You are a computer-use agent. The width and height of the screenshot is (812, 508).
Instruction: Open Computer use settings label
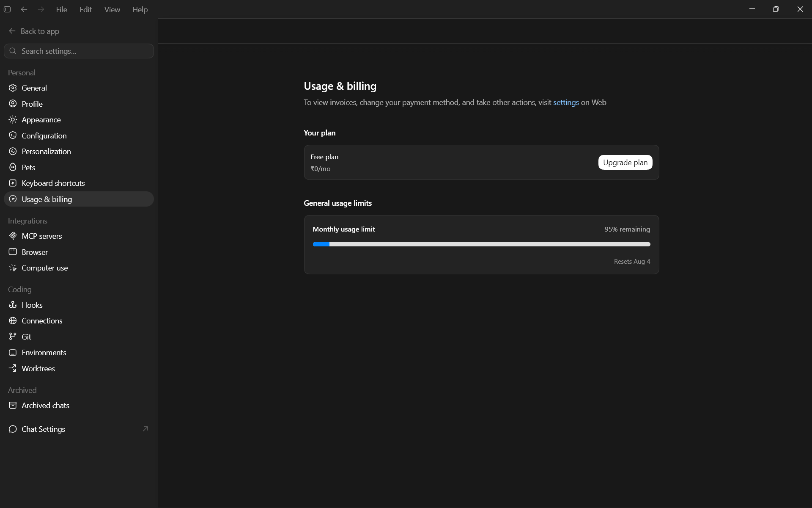click(45, 268)
